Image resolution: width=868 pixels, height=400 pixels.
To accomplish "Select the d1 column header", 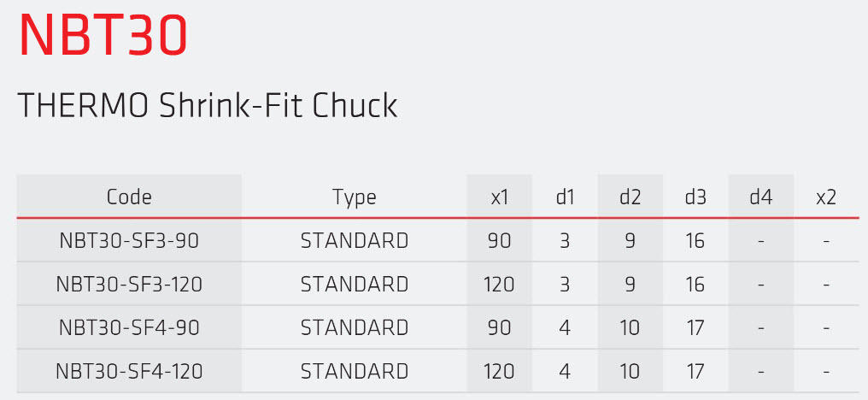I will point(565,197).
